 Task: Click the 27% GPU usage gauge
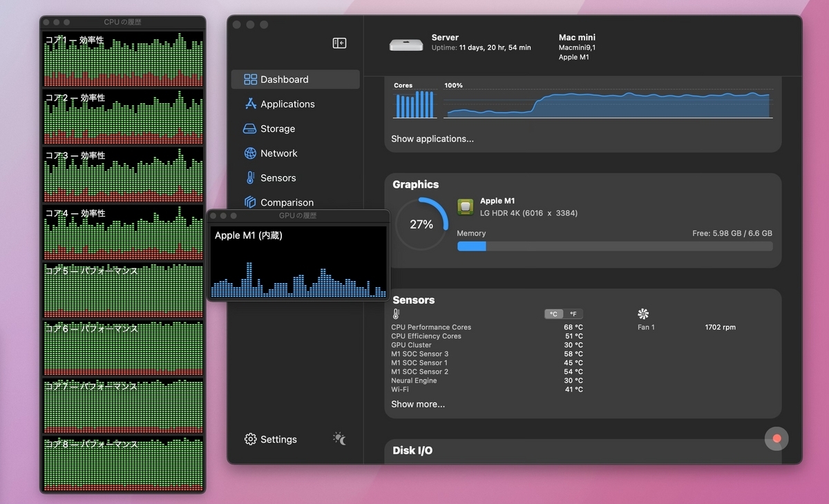pyautogui.click(x=421, y=224)
